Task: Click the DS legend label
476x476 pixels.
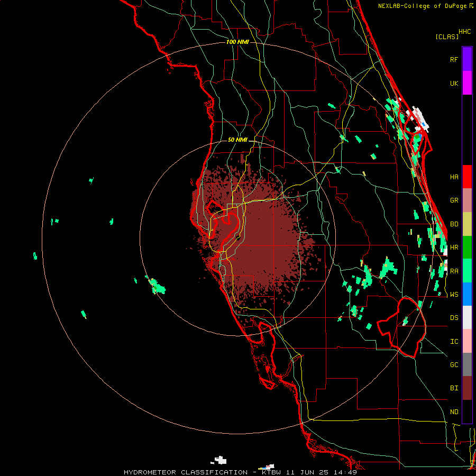Action: pos(454,317)
